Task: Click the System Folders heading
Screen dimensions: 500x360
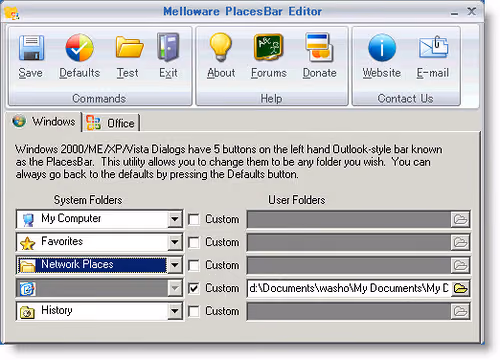Action: pyautogui.click(x=88, y=200)
